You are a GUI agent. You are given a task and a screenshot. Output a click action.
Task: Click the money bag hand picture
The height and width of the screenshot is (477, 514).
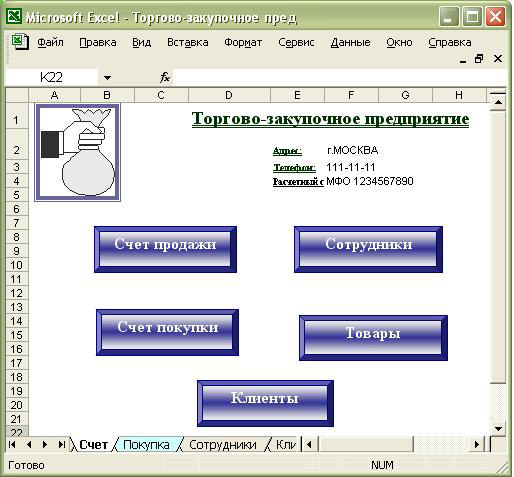coord(77,153)
